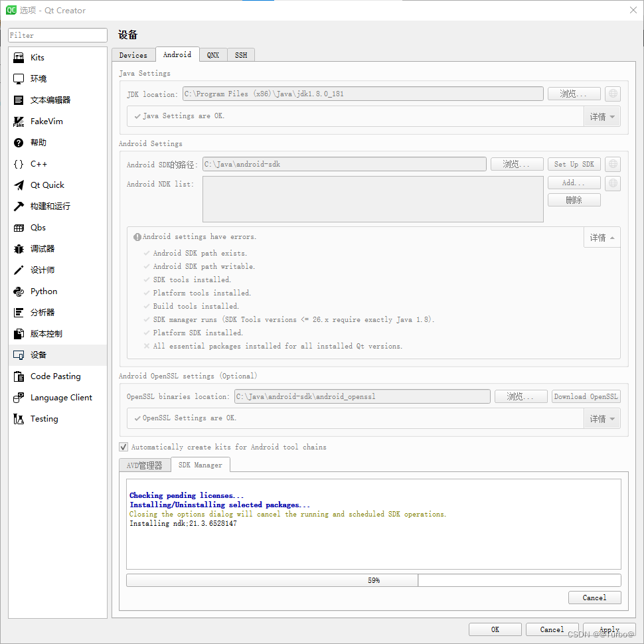Click the 59% installation progress bar

[x=373, y=580]
